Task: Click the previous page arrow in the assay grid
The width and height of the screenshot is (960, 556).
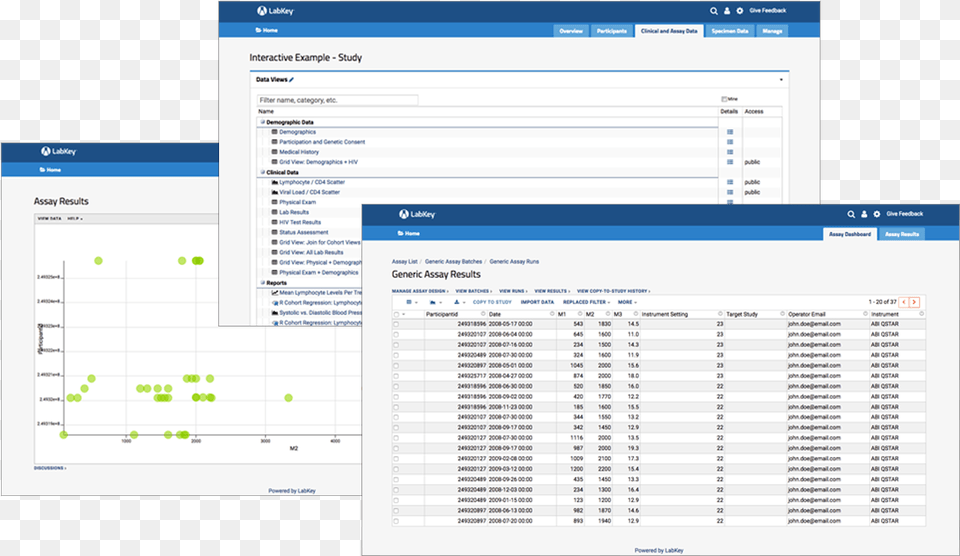Action: [903, 301]
